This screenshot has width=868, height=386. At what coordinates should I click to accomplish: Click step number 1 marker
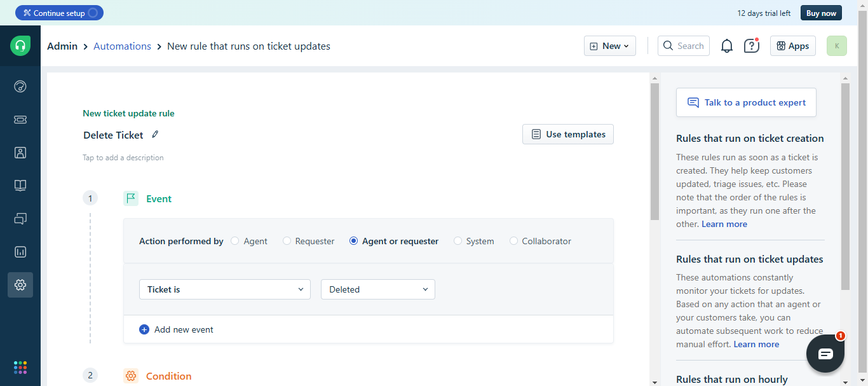point(90,198)
